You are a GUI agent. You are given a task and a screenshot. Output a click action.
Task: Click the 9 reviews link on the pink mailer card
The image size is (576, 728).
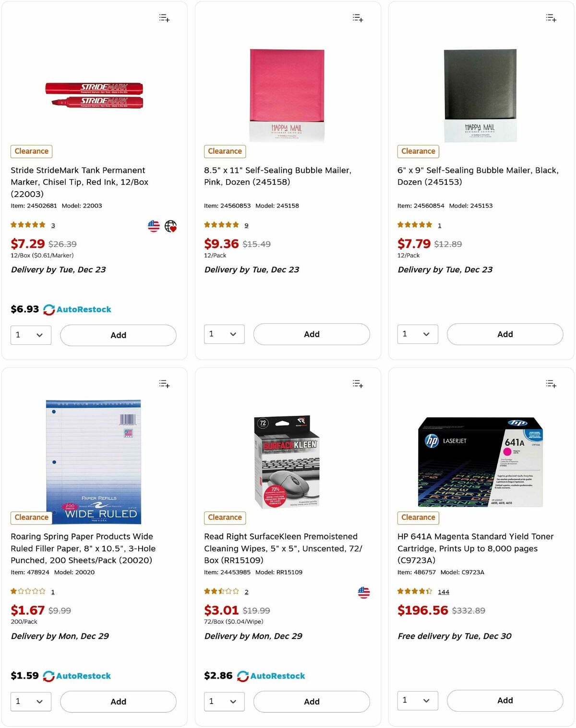246,225
